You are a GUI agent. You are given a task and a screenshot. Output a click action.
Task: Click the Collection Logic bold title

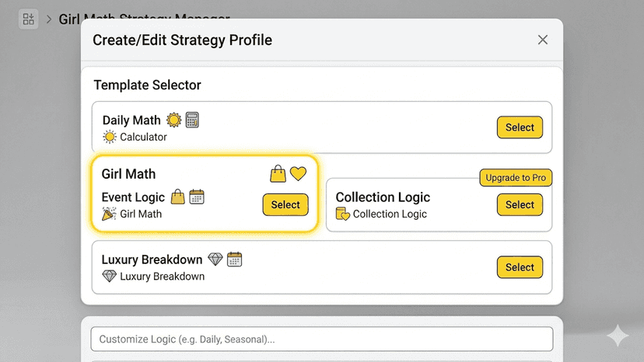click(x=383, y=197)
